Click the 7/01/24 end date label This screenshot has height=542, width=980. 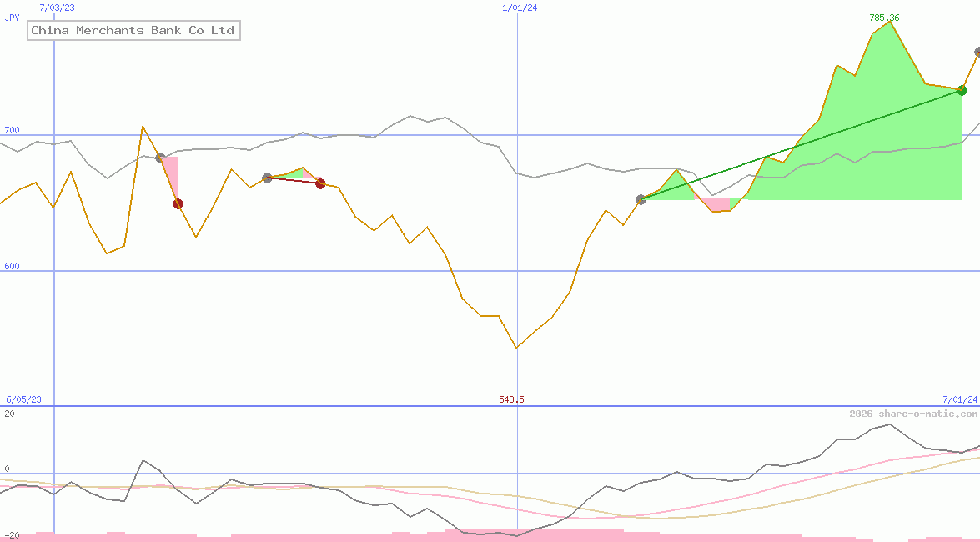(960, 399)
